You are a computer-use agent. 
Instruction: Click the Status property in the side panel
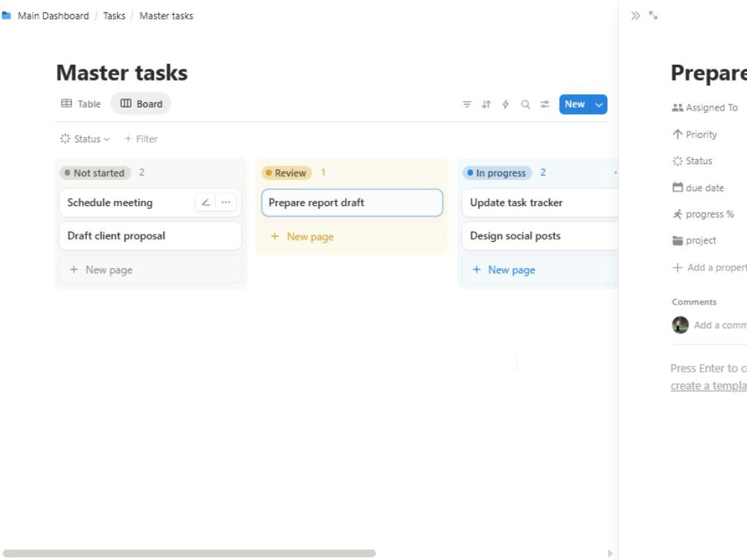pyautogui.click(x=692, y=161)
